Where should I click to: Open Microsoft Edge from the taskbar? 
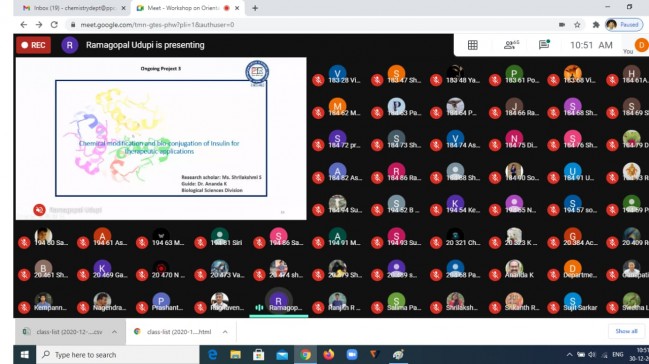click(x=212, y=354)
